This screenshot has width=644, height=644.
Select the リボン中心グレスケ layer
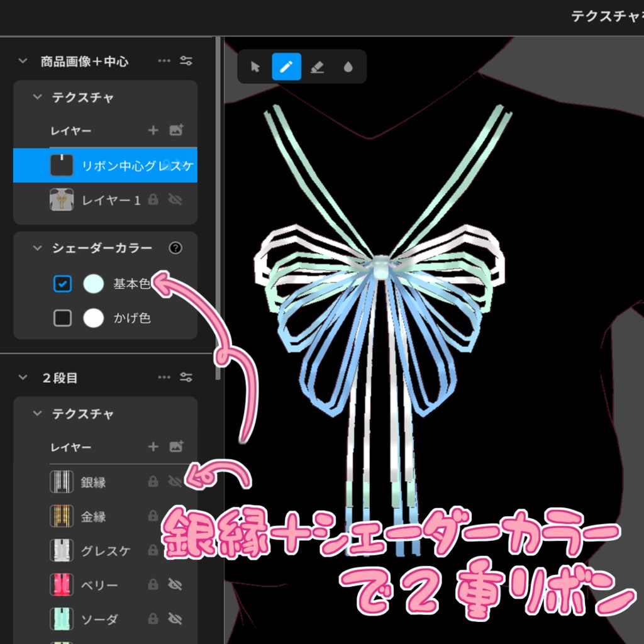105,165
